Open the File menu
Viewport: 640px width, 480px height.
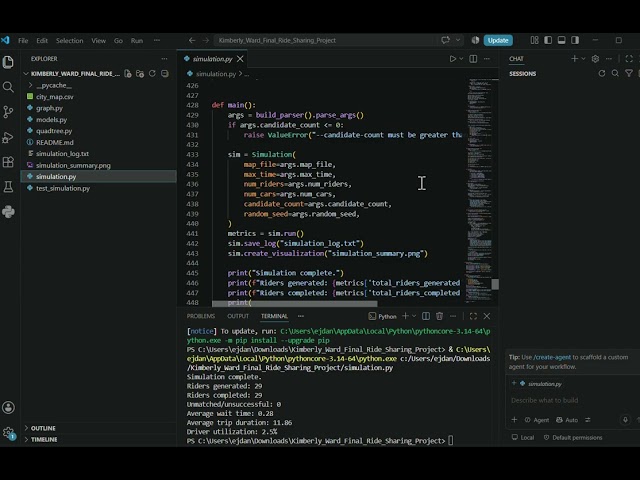pyautogui.click(x=23, y=40)
